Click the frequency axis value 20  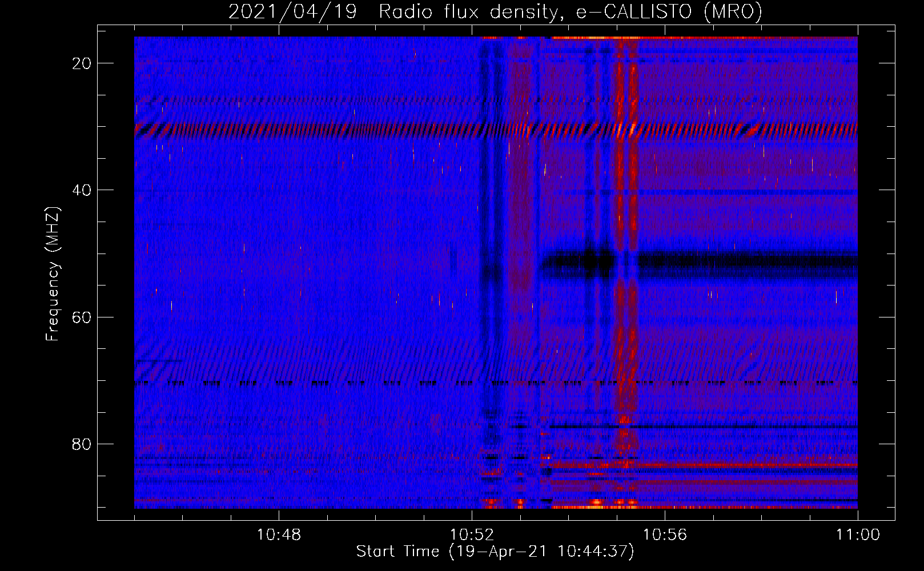point(82,63)
